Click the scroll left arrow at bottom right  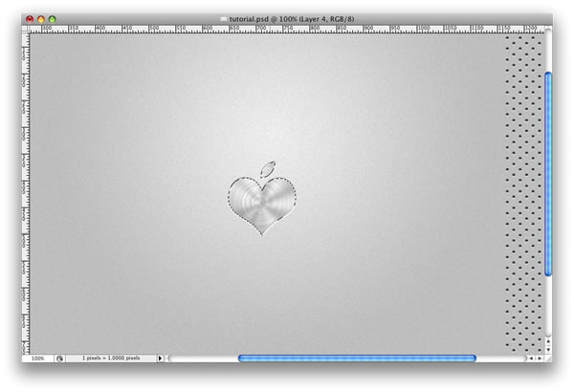click(531, 359)
